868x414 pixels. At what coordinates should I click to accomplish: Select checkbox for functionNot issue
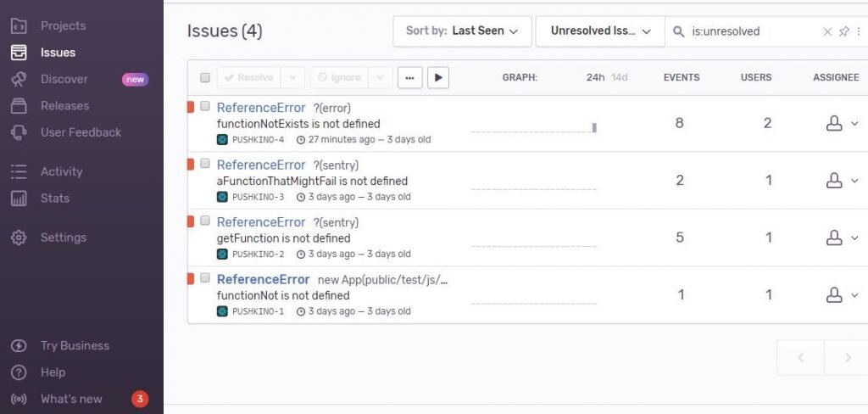click(205, 277)
